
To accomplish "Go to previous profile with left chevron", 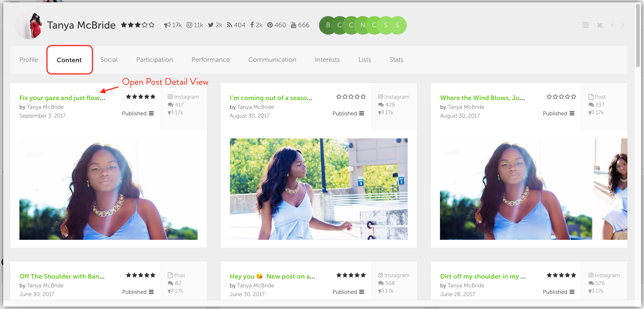I will 613,25.
